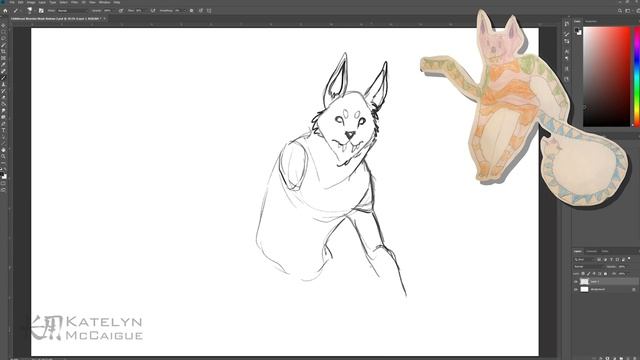Switch to the Channels tab
Viewport: 640px width, 360px height.
click(591, 251)
